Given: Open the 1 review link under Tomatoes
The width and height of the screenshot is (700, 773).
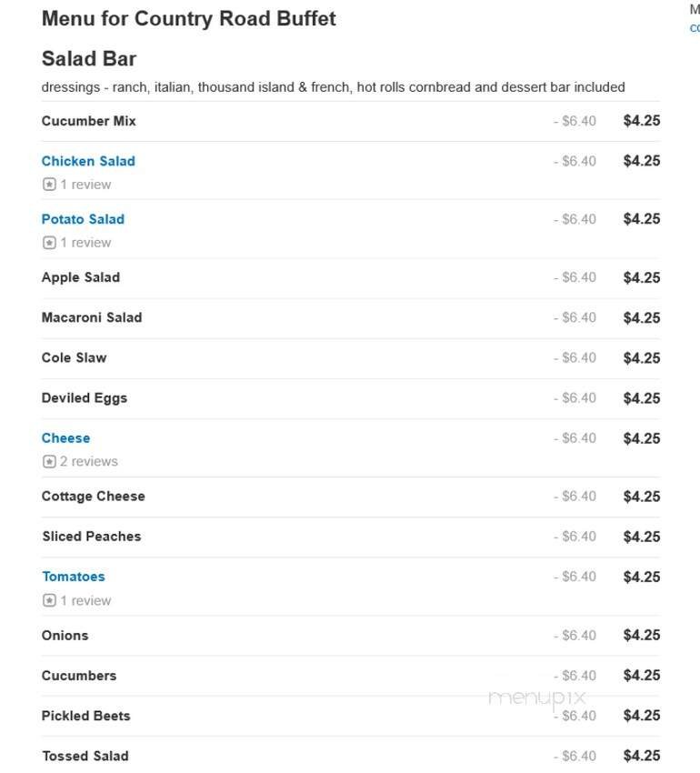Looking at the screenshot, I should 82,600.
